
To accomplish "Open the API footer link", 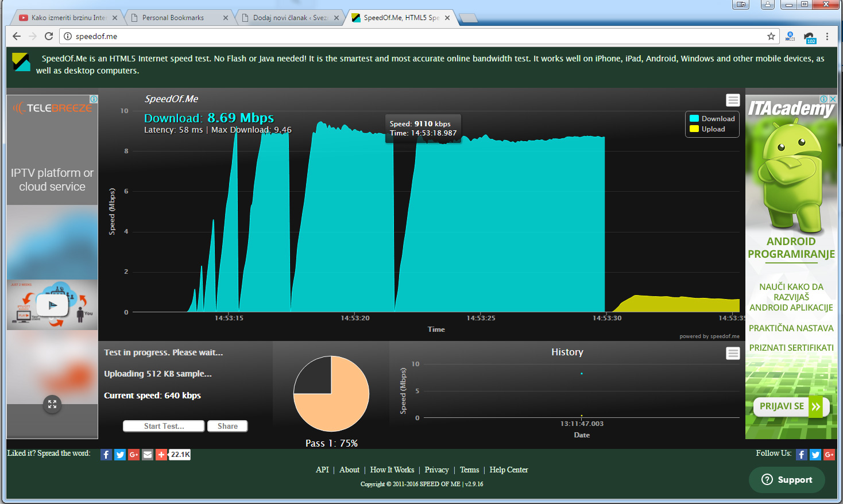I will click(x=322, y=470).
